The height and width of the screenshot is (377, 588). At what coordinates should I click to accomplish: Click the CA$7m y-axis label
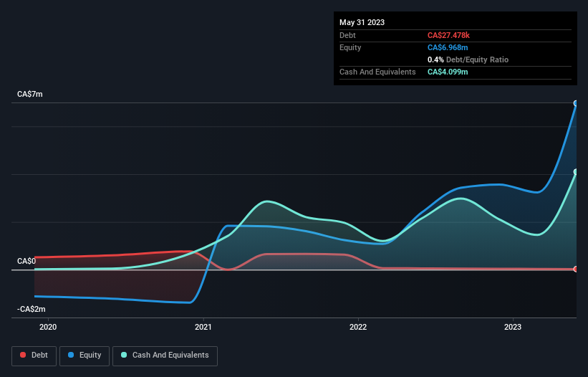point(30,94)
